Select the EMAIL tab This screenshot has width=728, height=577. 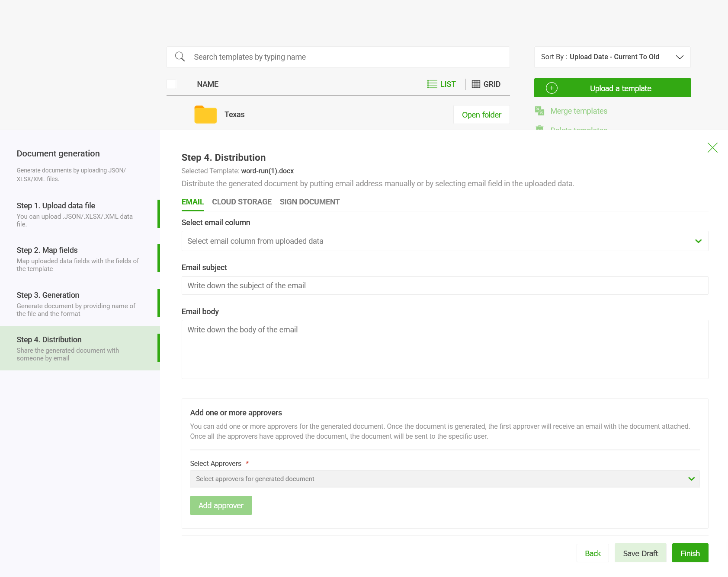coord(192,202)
